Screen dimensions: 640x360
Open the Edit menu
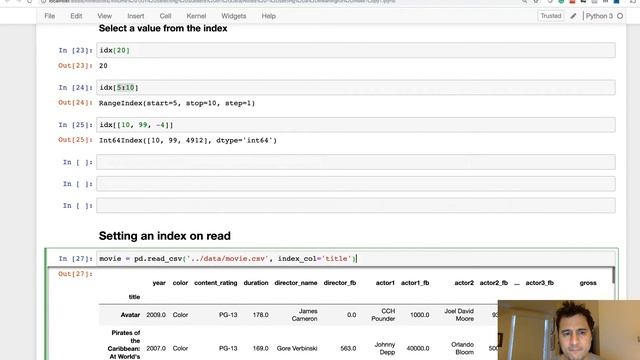click(x=76, y=16)
